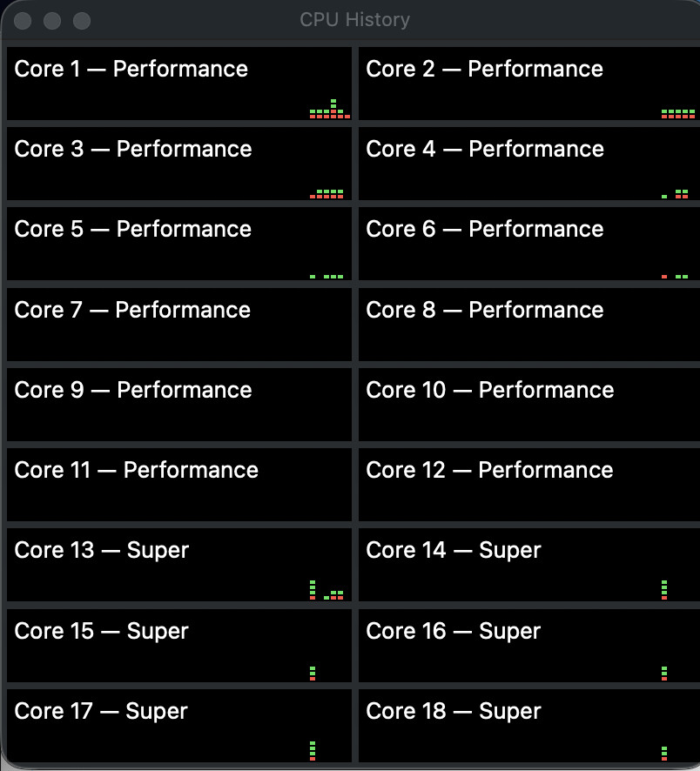The image size is (700, 771).
Task: Click the Core 13 Super usage graph
Action: 179,565
